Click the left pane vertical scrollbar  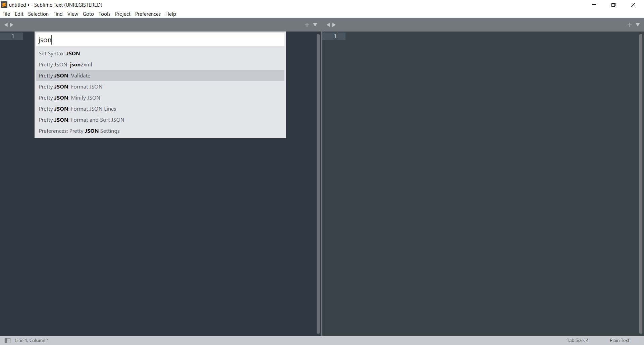[318, 184]
